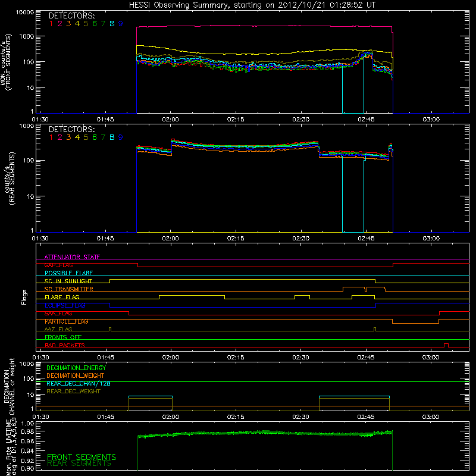Screen dimensions: 476x476
Task: Click the REAR SEGMENTS livetime legend
Action: pos(79,464)
